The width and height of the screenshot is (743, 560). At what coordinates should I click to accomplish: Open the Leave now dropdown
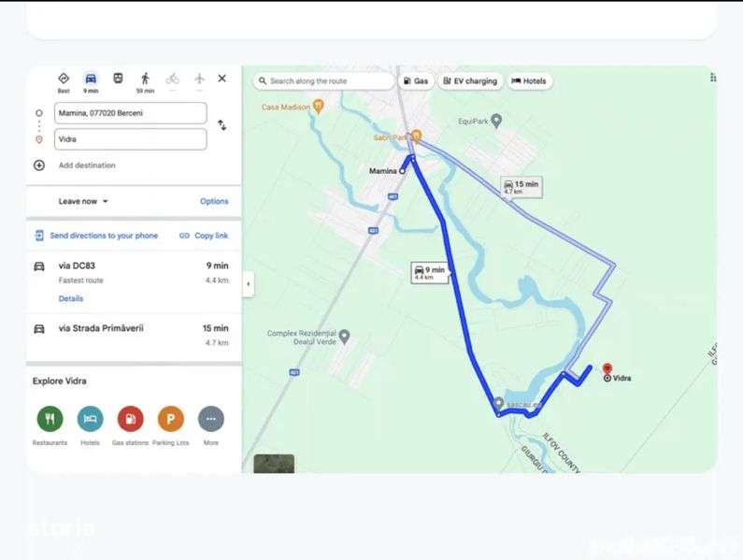83,201
